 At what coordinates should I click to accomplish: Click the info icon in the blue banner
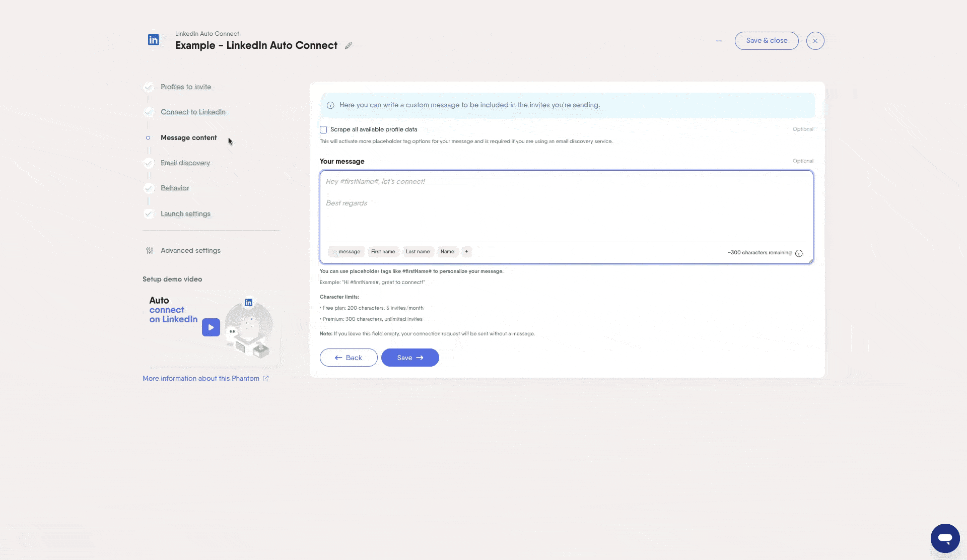coord(330,105)
